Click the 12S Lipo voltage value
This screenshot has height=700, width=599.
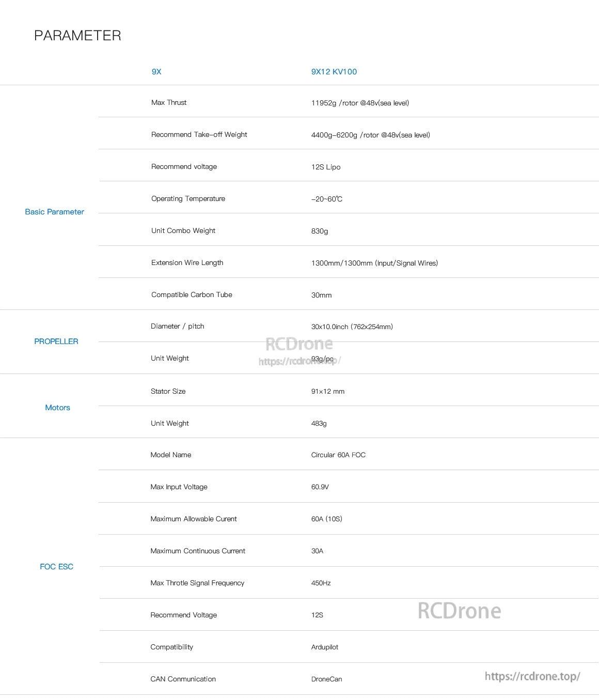click(x=326, y=167)
